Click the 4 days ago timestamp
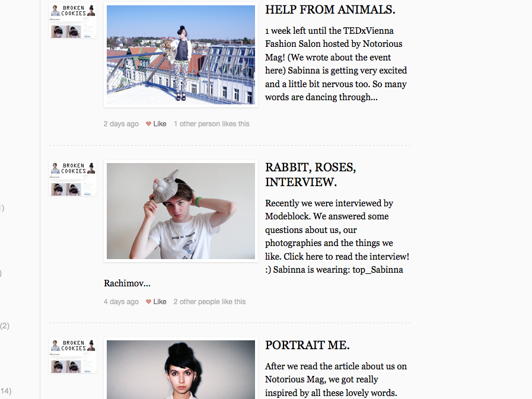Viewport: 532px width, 399px height. pos(121,302)
